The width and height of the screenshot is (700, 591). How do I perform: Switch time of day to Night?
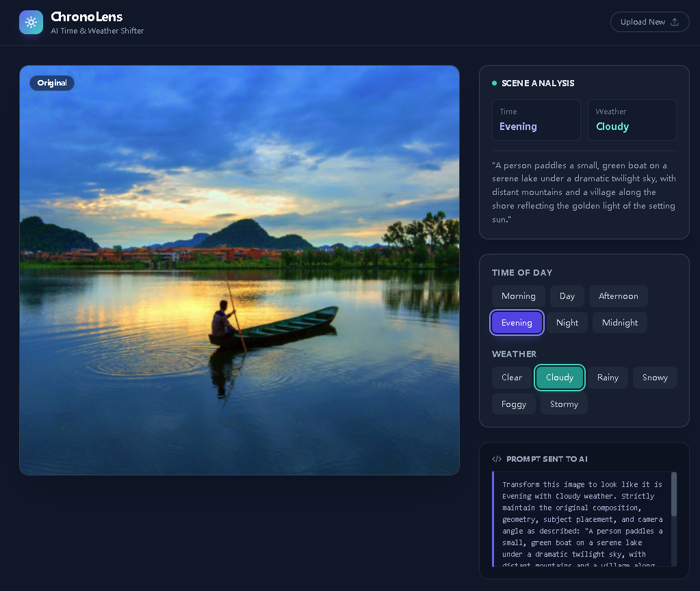pyautogui.click(x=567, y=323)
